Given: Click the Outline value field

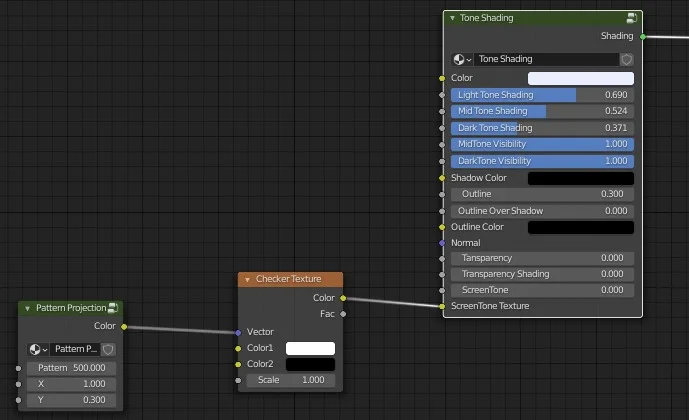Looking at the screenshot, I should pos(542,194).
